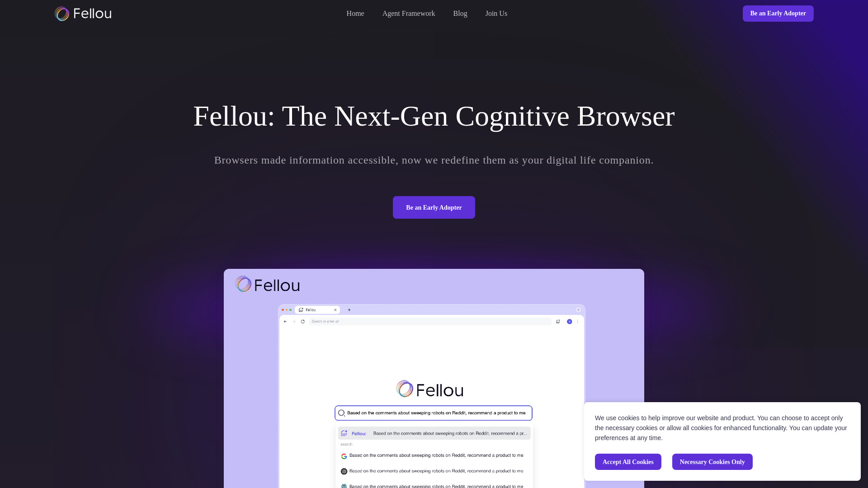Click the search query input field
The height and width of the screenshot is (488, 868).
tap(434, 413)
